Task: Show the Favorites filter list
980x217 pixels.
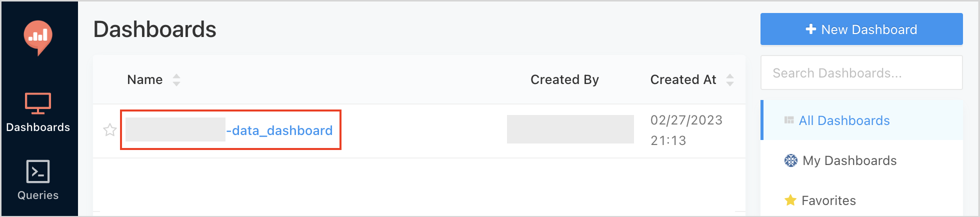Action: tap(828, 200)
